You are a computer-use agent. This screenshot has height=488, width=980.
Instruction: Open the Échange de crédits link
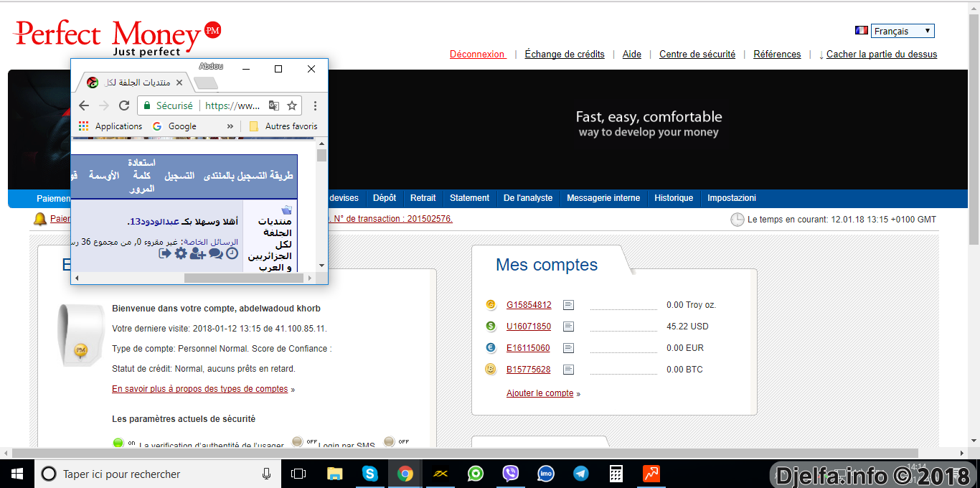pyautogui.click(x=565, y=55)
